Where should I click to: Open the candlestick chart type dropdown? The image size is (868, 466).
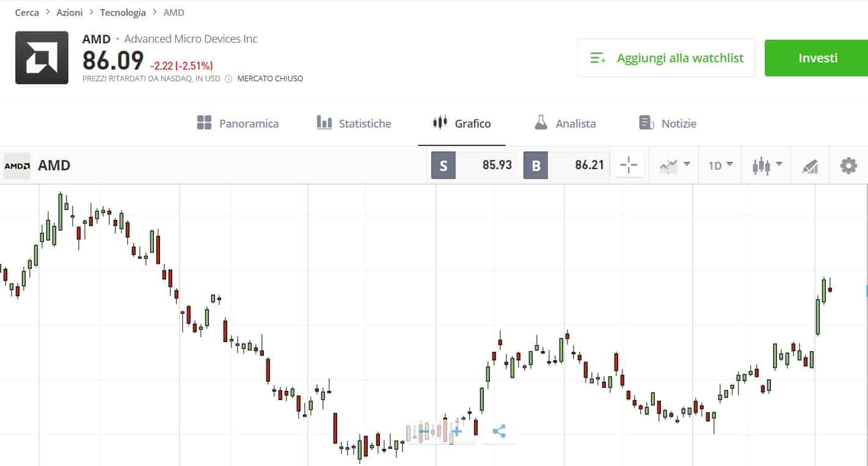(x=767, y=165)
